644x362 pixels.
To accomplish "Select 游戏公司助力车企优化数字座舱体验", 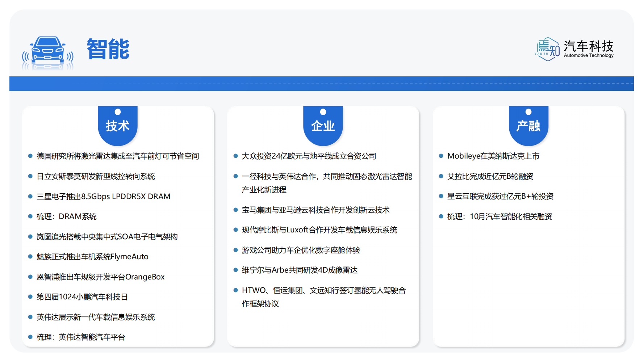I will tap(301, 250).
